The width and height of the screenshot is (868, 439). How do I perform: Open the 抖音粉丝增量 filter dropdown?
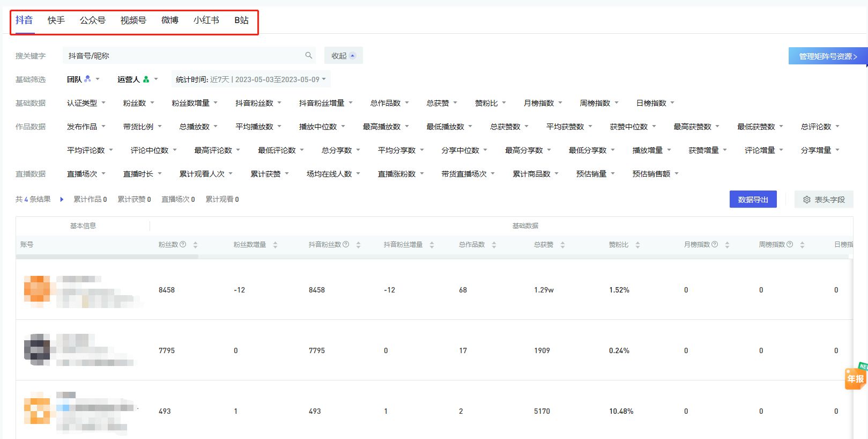326,103
